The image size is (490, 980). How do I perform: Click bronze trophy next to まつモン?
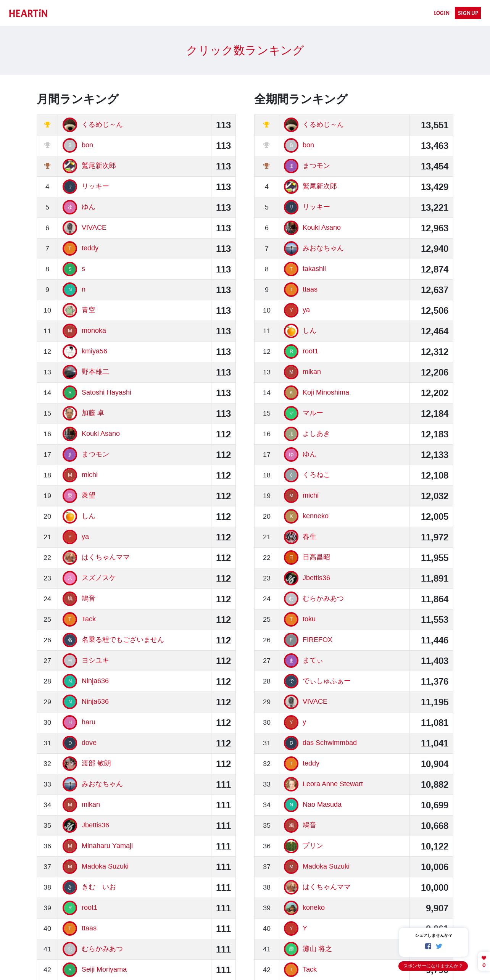coord(267,166)
